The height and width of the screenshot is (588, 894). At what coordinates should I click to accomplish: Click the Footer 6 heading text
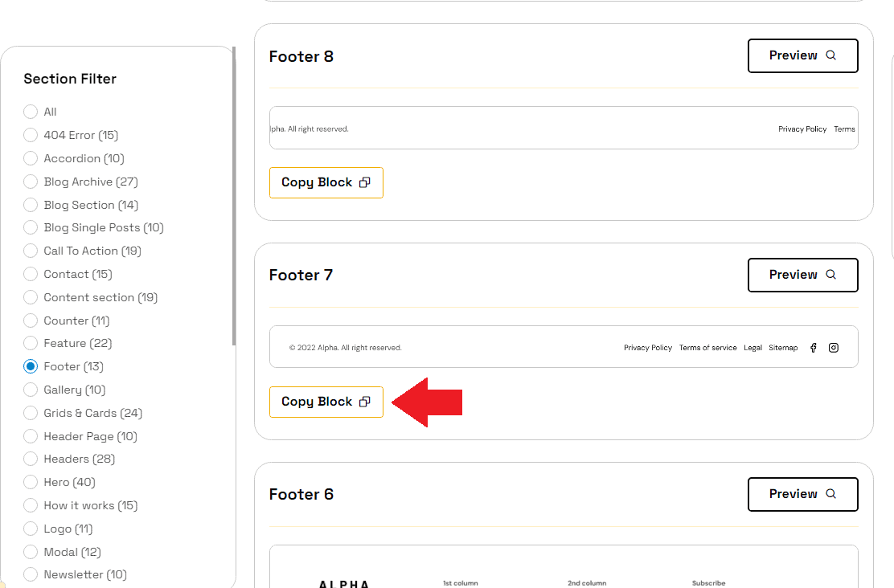pos(301,494)
